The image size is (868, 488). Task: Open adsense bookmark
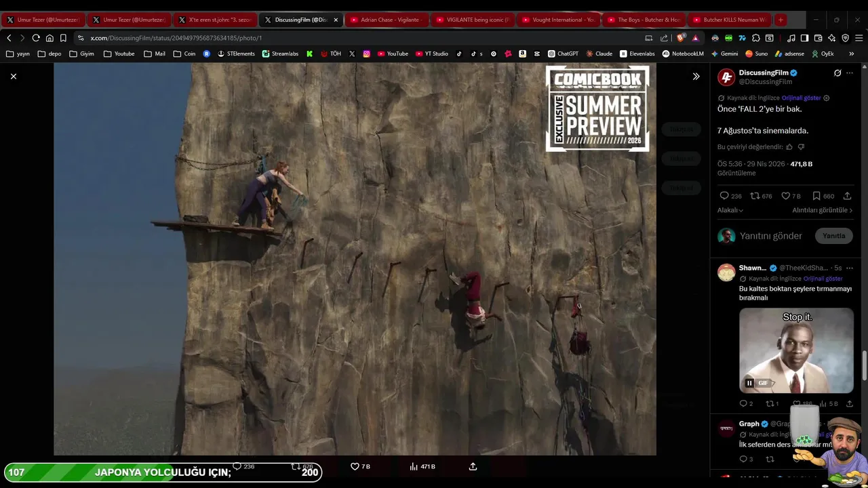pyautogui.click(x=789, y=54)
